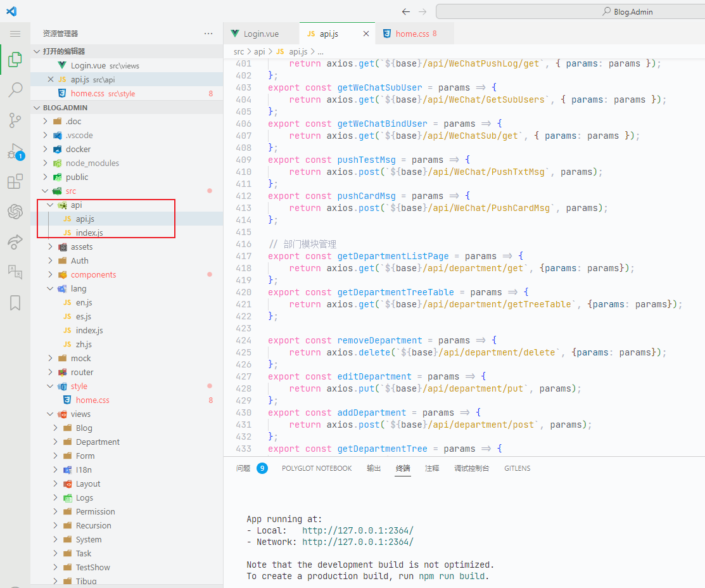
Task: Open the Local server URL link
Action: [357, 530]
